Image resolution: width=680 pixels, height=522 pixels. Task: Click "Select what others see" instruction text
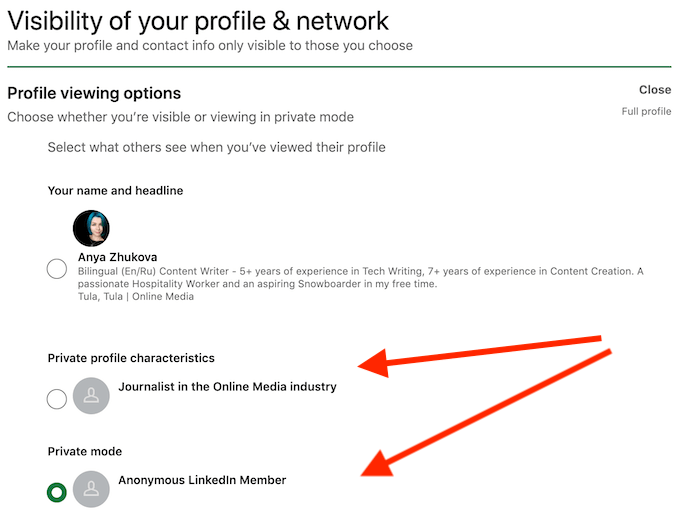(216, 147)
